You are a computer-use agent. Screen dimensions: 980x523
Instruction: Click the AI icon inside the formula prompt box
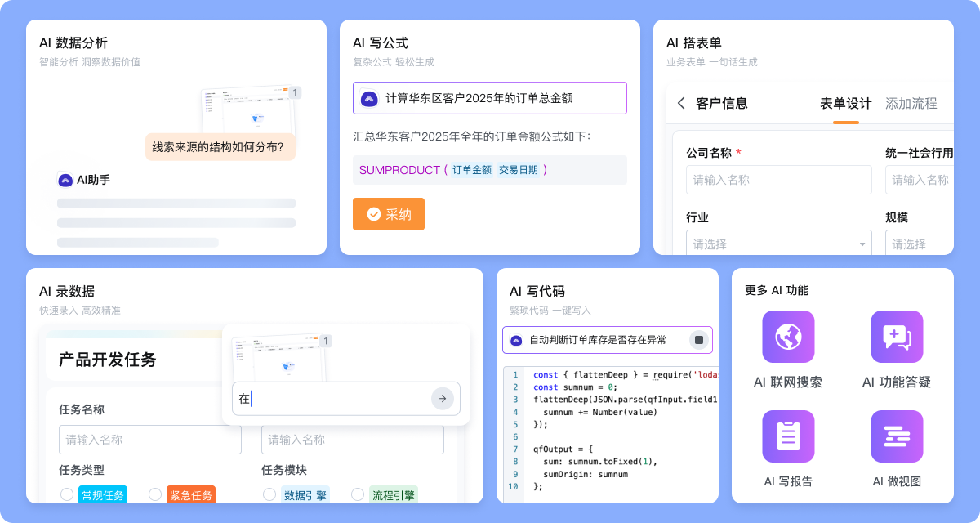point(369,98)
